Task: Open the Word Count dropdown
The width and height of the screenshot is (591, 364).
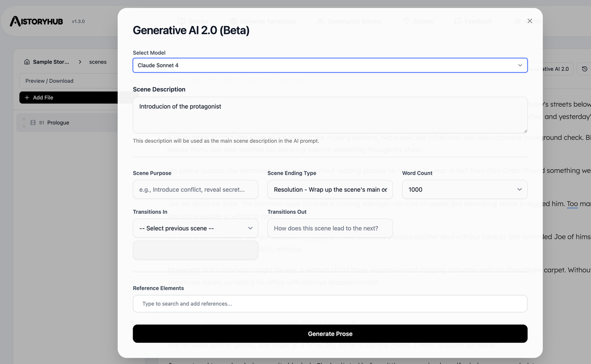Action: [x=464, y=189]
